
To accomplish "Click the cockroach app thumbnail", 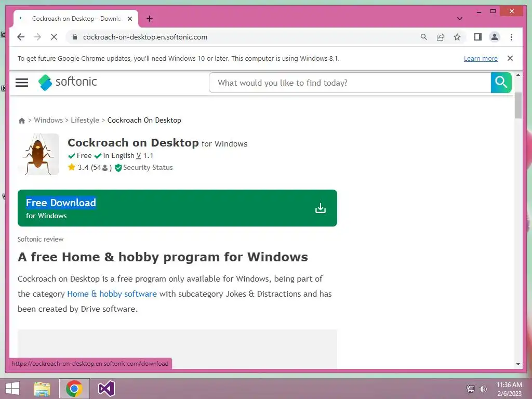I will click(38, 154).
